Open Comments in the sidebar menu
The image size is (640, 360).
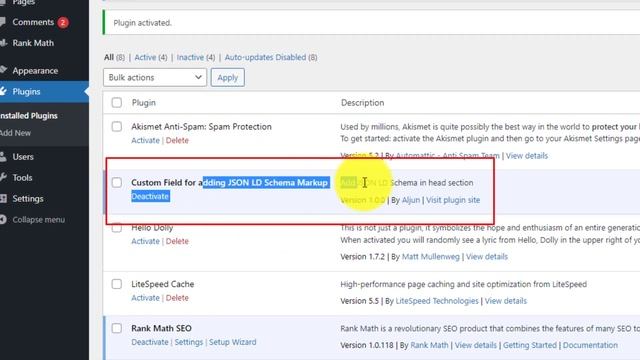pos(33,22)
